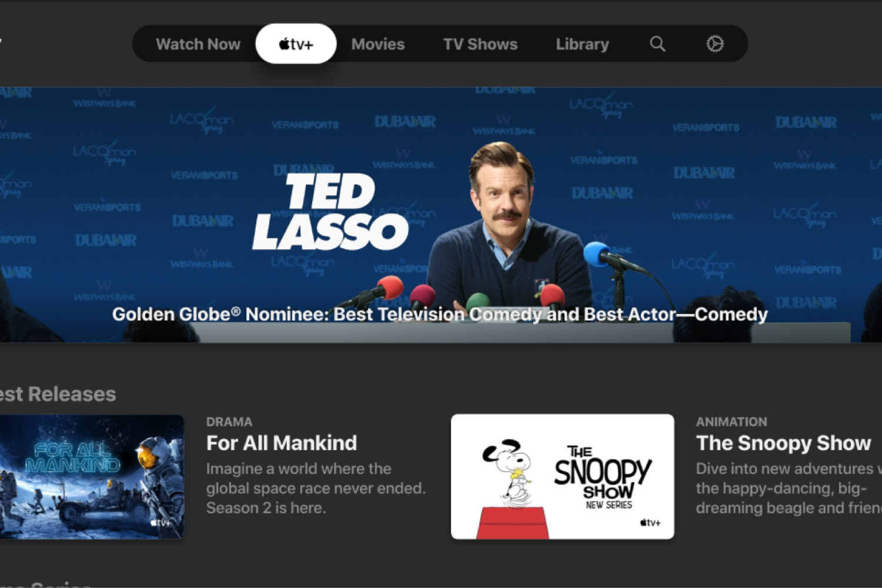Viewport: 882px width, 588px height.
Task: Select the Apple TV+ tab
Action: (x=296, y=44)
